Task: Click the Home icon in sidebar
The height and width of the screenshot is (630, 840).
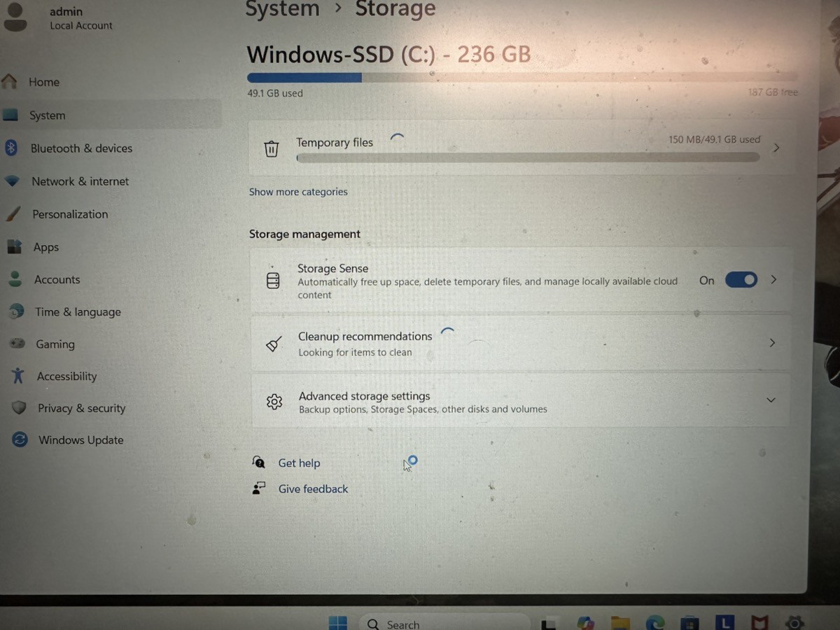Action: pyautogui.click(x=10, y=81)
